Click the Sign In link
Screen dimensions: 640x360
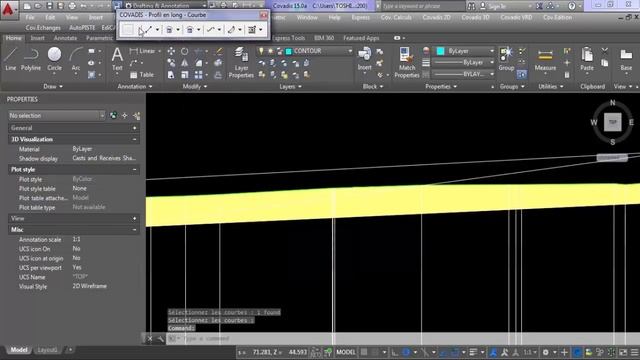click(x=497, y=6)
